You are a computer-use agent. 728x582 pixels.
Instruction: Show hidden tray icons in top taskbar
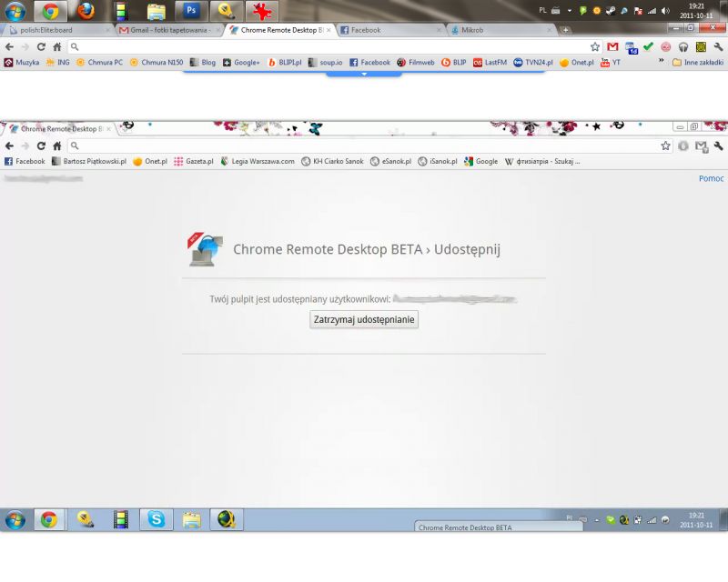(570, 11)
